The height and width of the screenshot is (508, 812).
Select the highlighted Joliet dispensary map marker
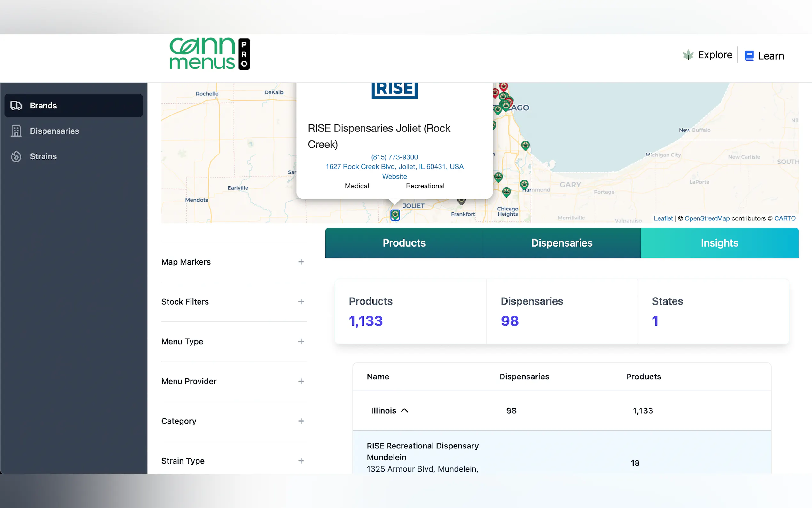tap(395, 215)
